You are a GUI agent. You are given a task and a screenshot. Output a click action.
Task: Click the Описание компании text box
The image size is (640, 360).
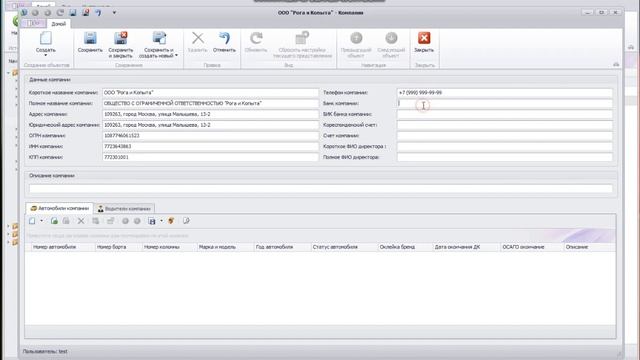pyautogui.click(x=320, y=188)
